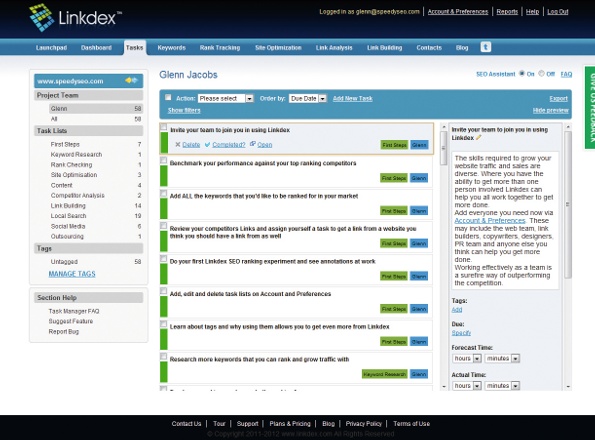Check the Add ALL the keywords task checkbox
595x440 pixels.
click(164, 193)
